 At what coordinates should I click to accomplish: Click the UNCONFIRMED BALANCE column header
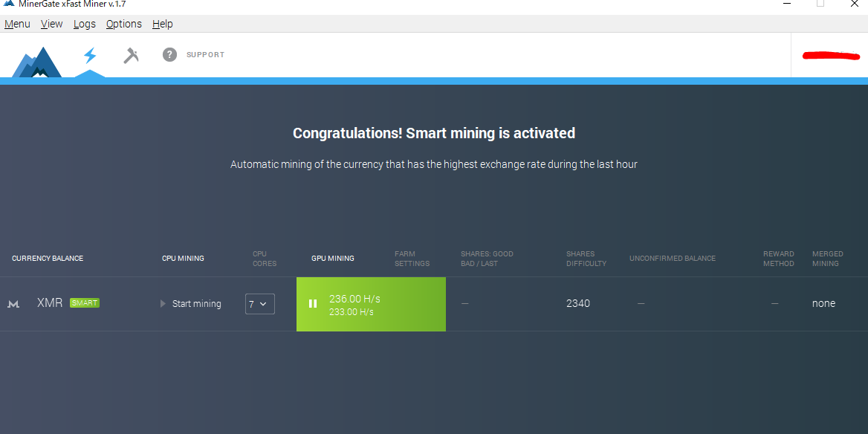673,259
